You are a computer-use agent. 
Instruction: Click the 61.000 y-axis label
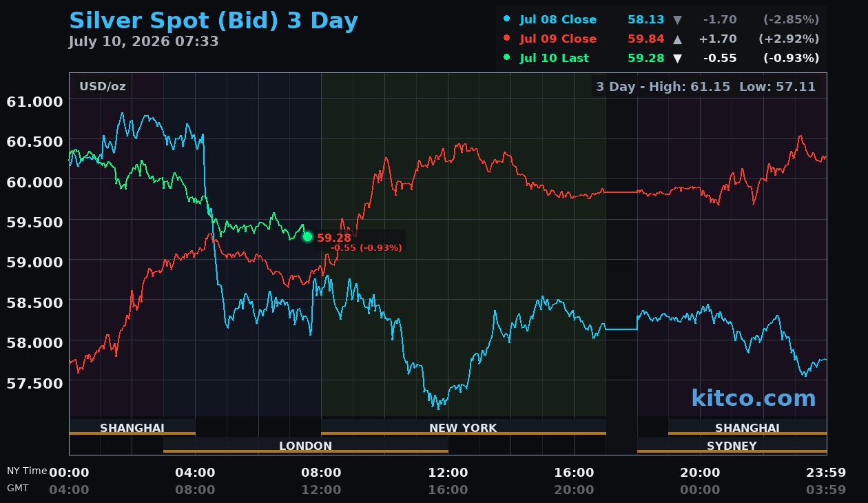click(x=34, y=101)
